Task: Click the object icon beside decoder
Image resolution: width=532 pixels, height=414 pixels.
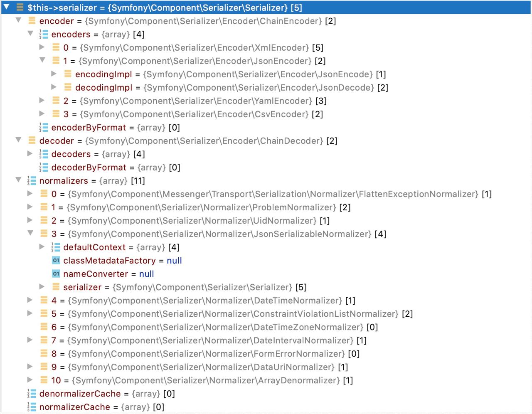Action: click(32, 140)
